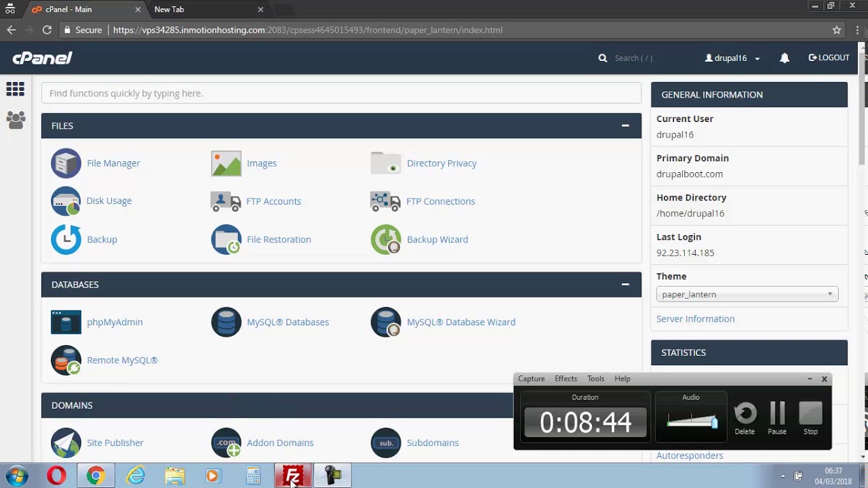Image resolution: width=868 pixels, height=488 pixels.
Task: Click the Home Directory /home/drupal16 text
Action: tap(690, 213)
